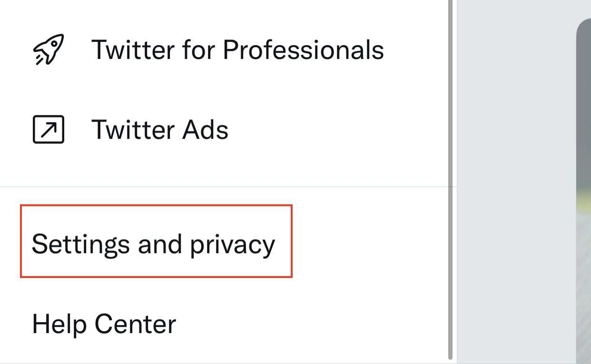
Task: Click the arrow-in-box icon beside Twitter Ads
Action: [x=49, y=130]
